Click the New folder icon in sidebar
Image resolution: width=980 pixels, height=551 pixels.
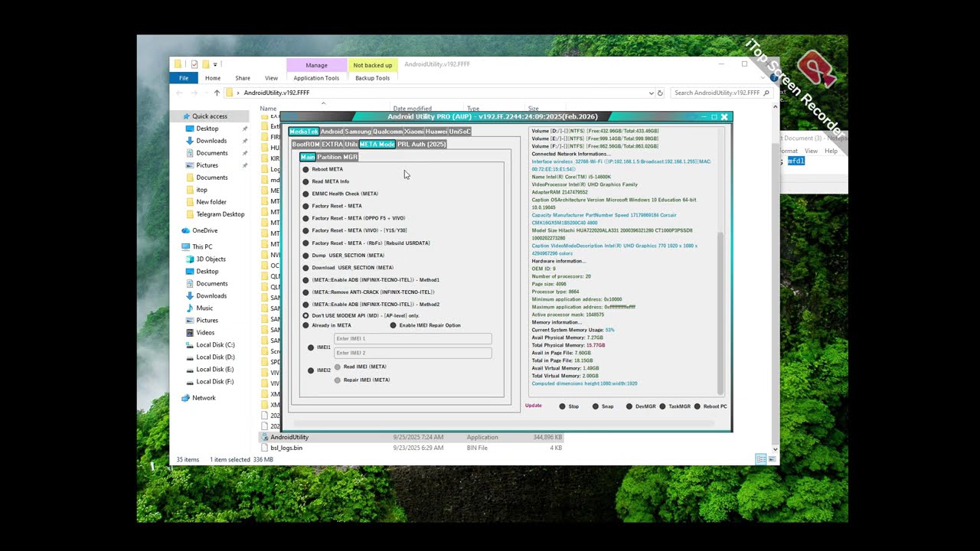coord(190,202)
